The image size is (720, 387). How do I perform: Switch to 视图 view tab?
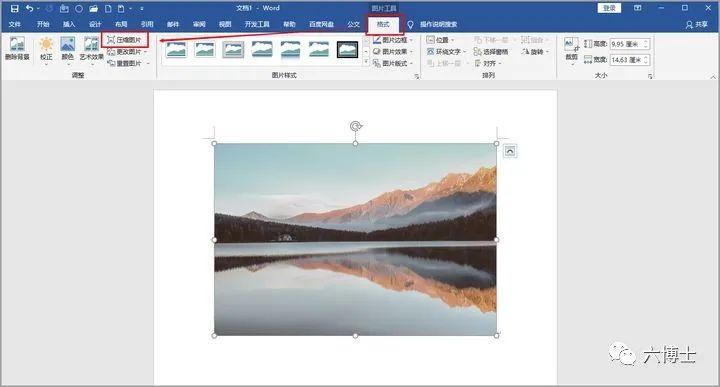coord(225,24)
